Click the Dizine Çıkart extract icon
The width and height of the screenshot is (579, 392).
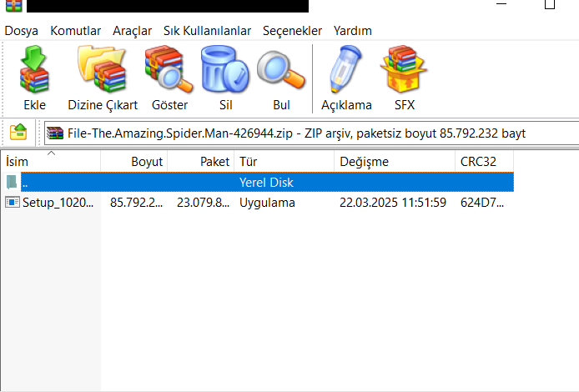click(103, 69)
